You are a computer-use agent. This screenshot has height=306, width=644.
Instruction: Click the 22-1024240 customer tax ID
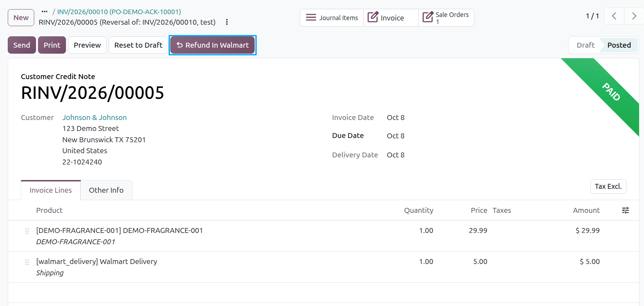coord(82,162)
